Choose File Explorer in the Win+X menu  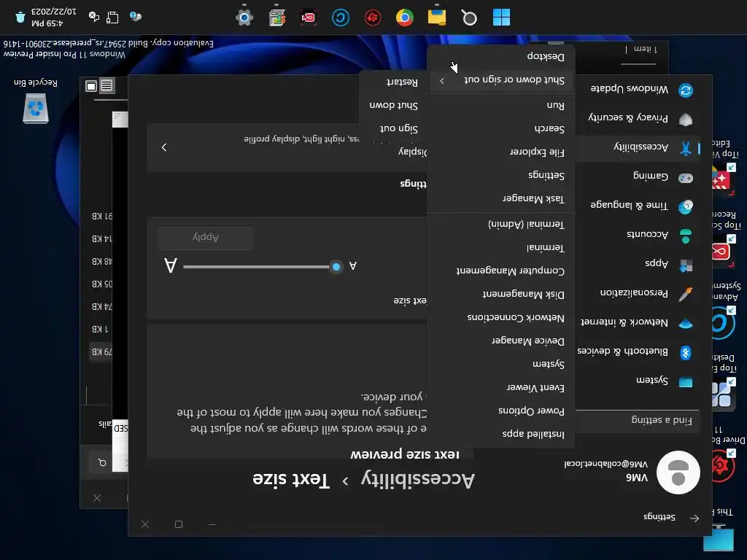[501, 152]
